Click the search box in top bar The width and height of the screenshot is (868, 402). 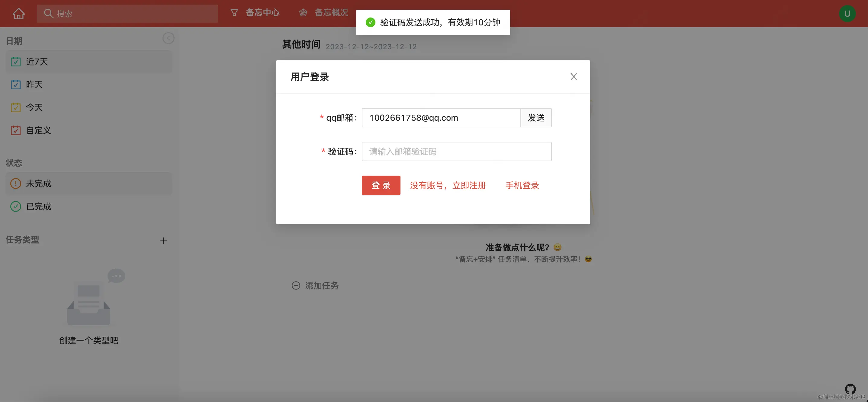pyautogui.click(x=127, y=14)
